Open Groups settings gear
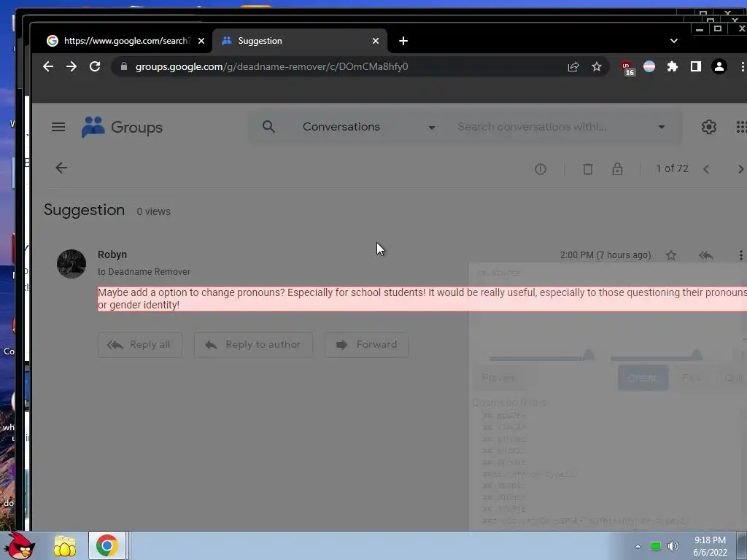 [x=708, y=127]
